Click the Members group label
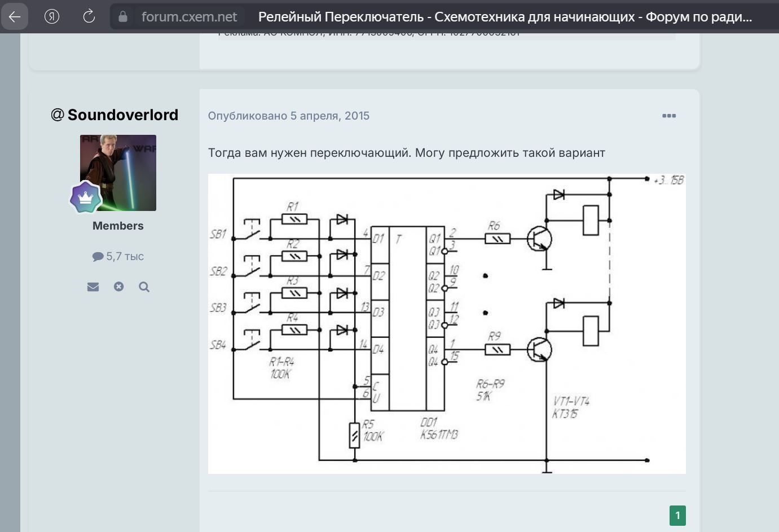The height and width of the screenshot is (532, 779). (118, 226)
